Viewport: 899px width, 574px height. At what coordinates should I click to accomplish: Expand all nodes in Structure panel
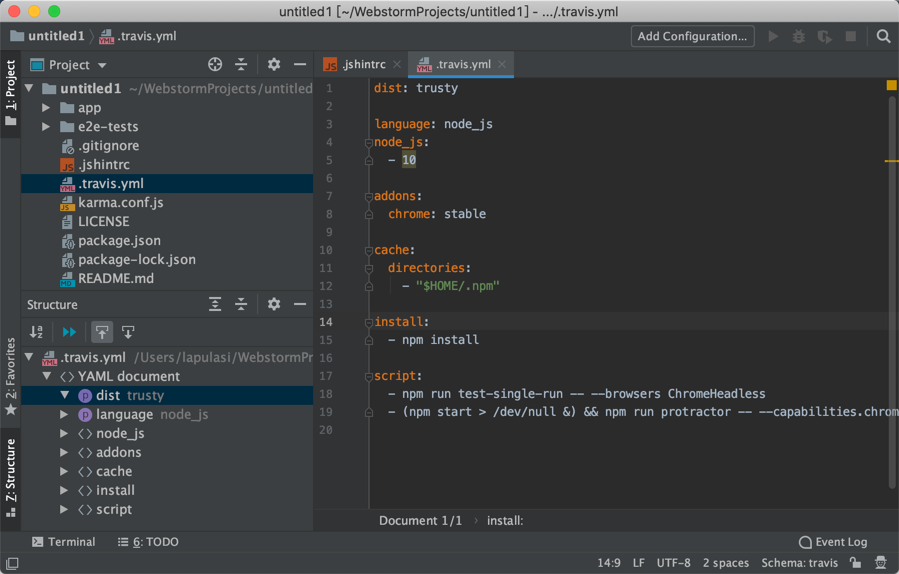coord(215,304)
